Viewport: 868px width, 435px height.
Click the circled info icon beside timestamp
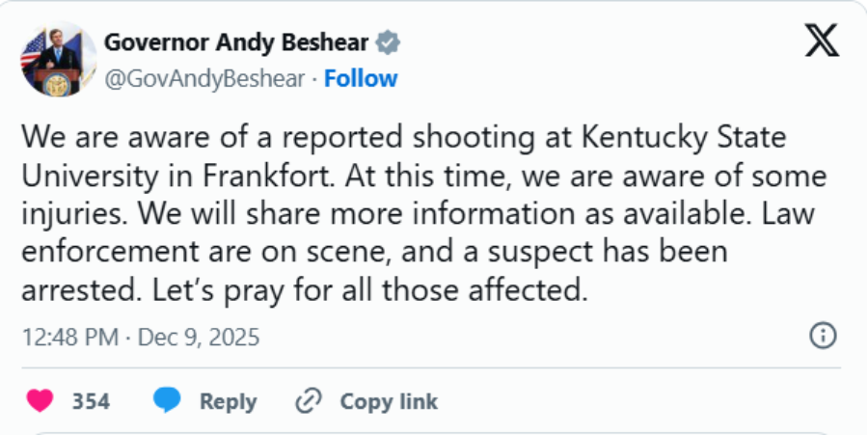click(x=822, y=336)
